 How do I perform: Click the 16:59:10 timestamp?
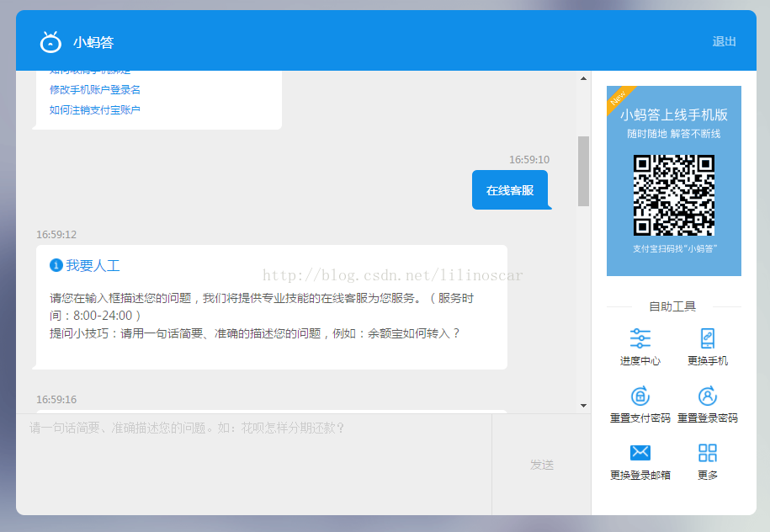click(528, 160)
